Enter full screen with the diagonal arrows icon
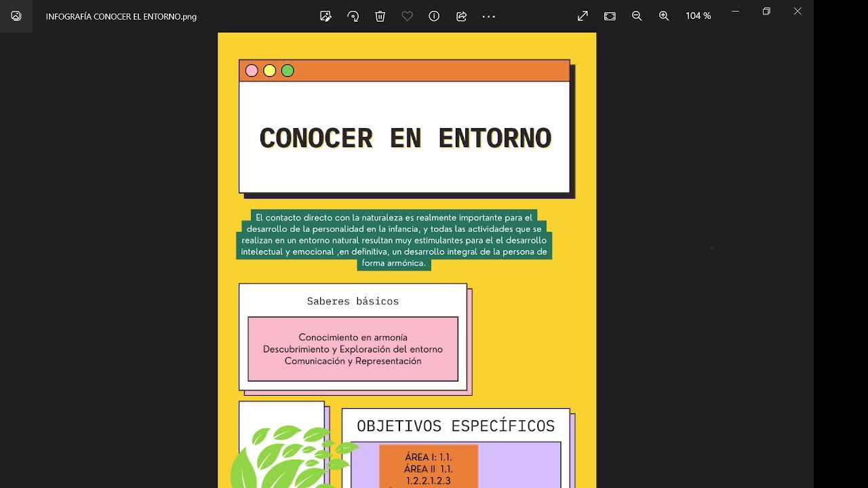868x488 pixels. (583, 16)
